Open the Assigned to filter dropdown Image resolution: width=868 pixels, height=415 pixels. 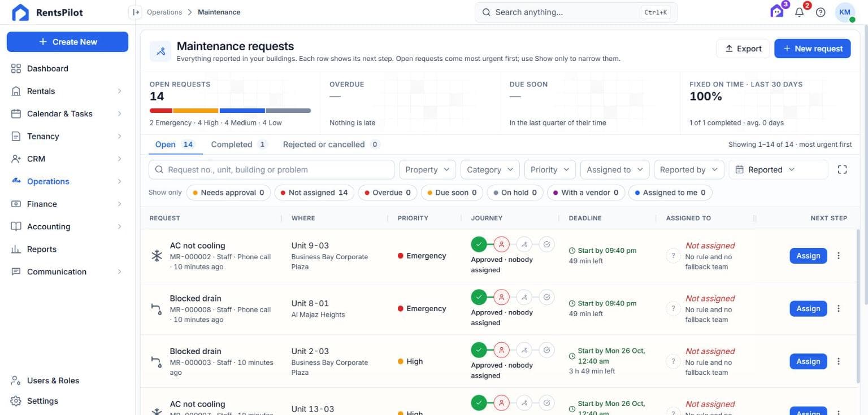[615, 169]
